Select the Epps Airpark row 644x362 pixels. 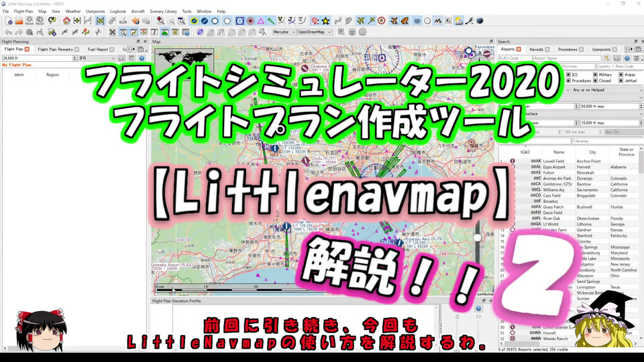tap(570, 167)
